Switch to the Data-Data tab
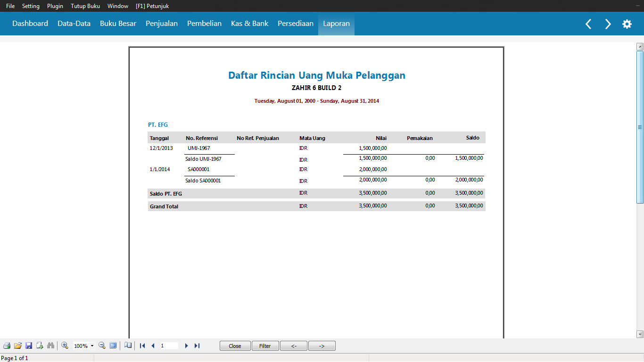 point(74,24)
